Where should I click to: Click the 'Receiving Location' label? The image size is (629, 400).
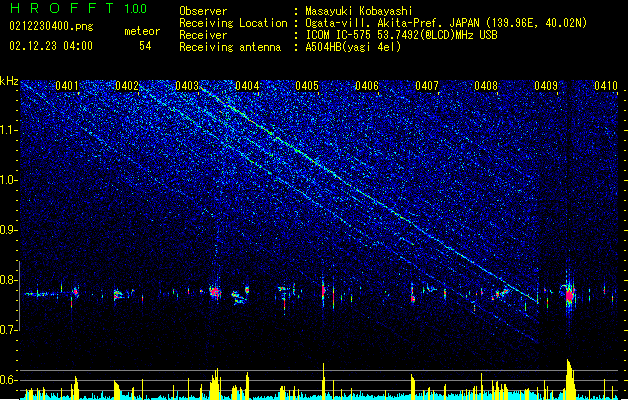point(233,23)
